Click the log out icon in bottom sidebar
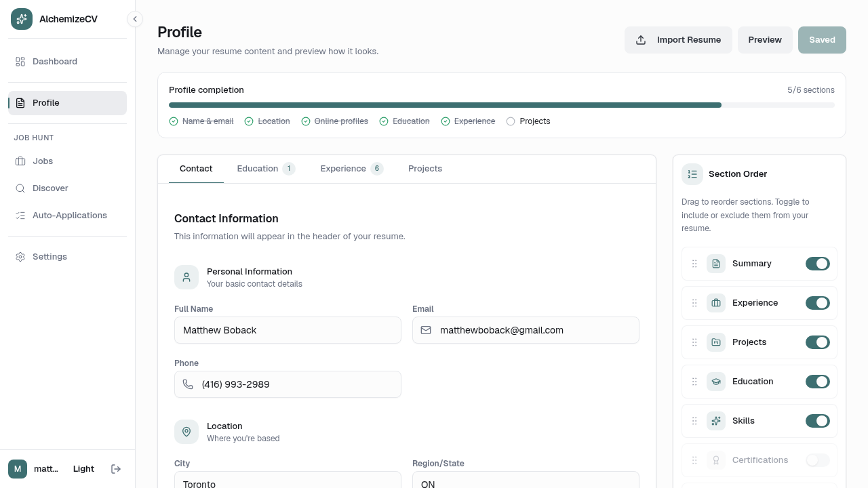This screenshot has height=488, width=868. [116, 468]
